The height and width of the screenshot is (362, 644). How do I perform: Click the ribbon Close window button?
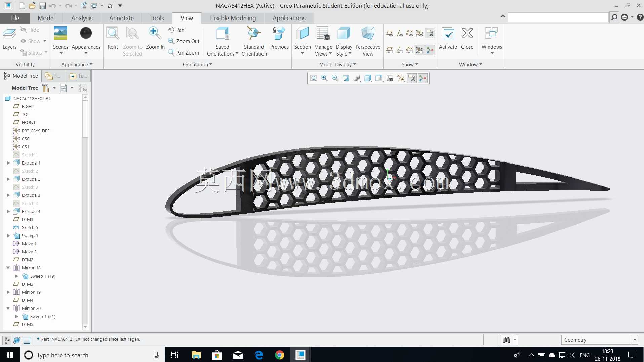pos(467,38)
